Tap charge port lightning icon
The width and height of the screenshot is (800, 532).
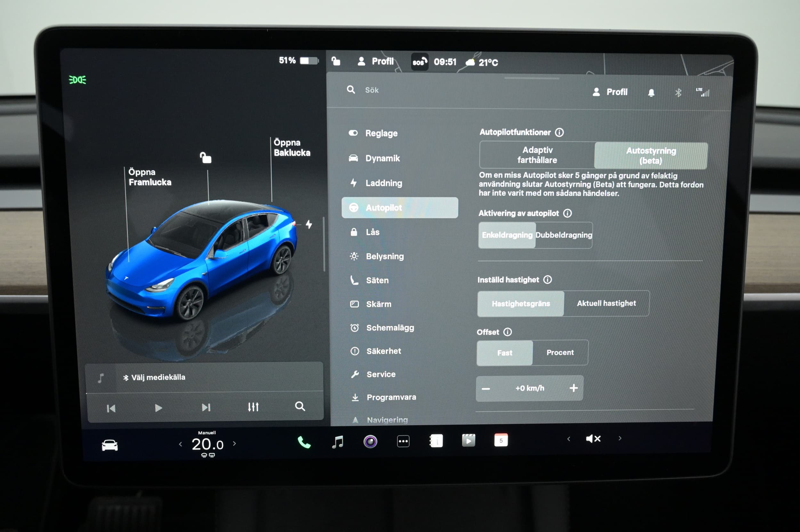click(309, 224)
